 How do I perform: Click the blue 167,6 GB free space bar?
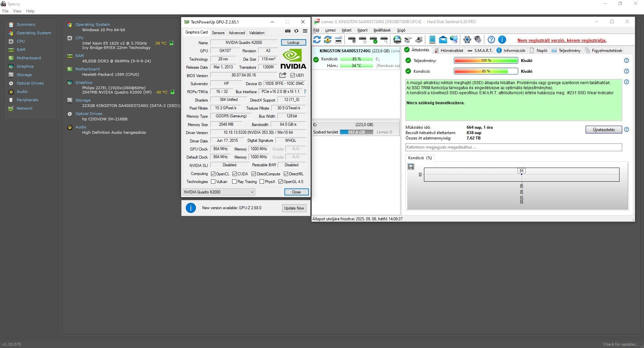click(x=356, y=132)
